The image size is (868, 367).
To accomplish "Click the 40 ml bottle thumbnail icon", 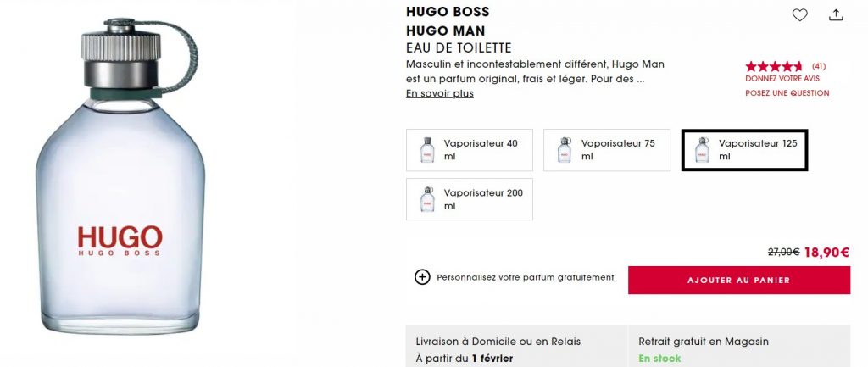I will tap(427, 150).
